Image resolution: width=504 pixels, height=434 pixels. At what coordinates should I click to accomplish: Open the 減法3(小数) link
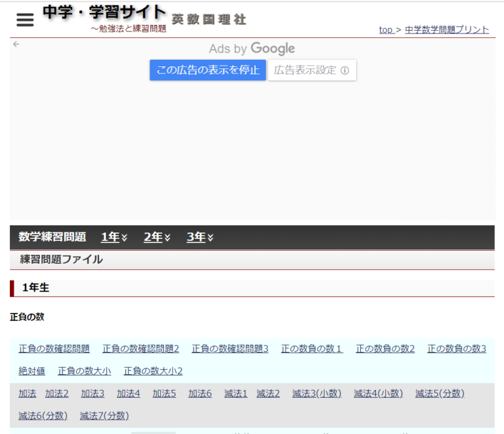[x=316, y=393]
